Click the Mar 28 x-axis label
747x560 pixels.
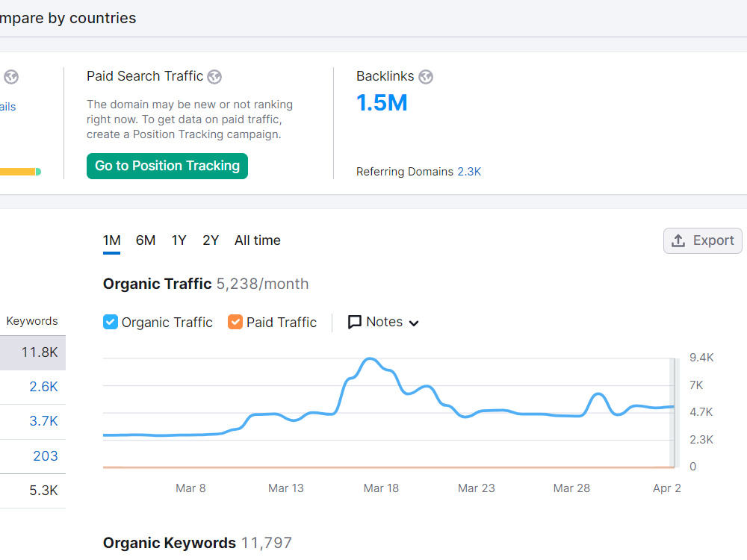(571, 488)
